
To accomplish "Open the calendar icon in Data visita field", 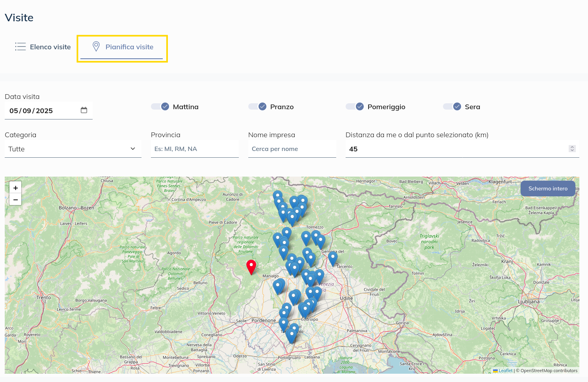I will (x=84, y=110).
